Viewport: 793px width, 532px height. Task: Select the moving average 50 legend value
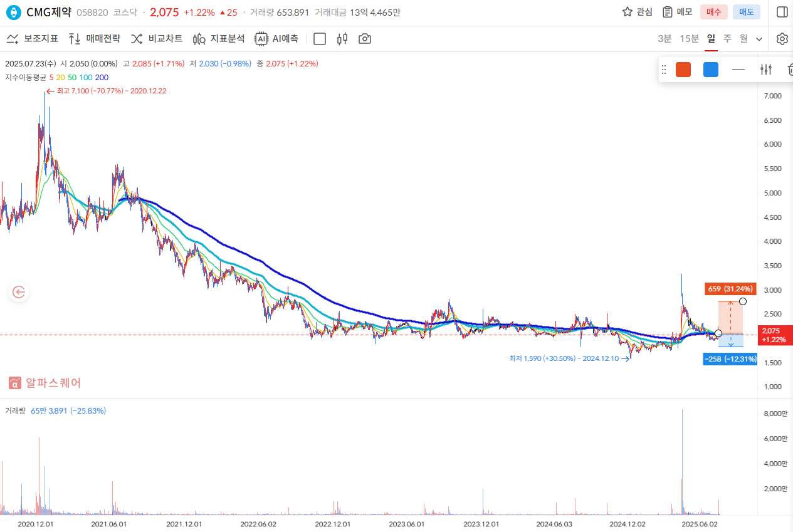coord(72,78)
